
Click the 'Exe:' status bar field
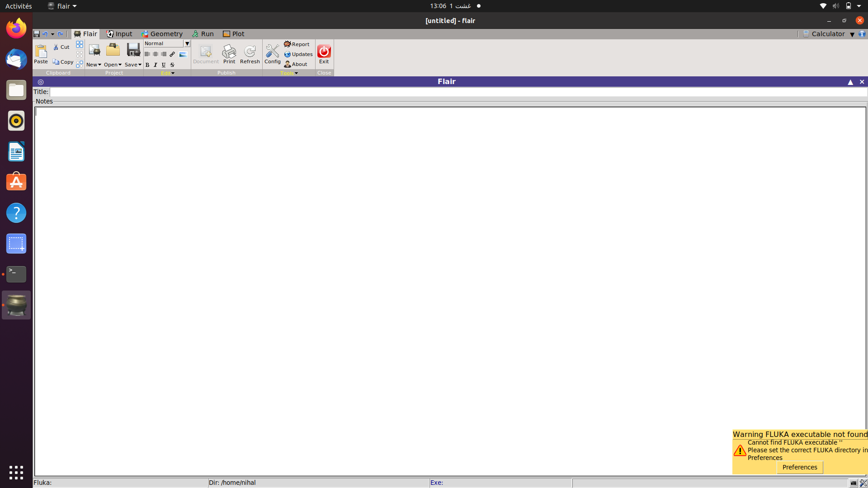(501, 483)
